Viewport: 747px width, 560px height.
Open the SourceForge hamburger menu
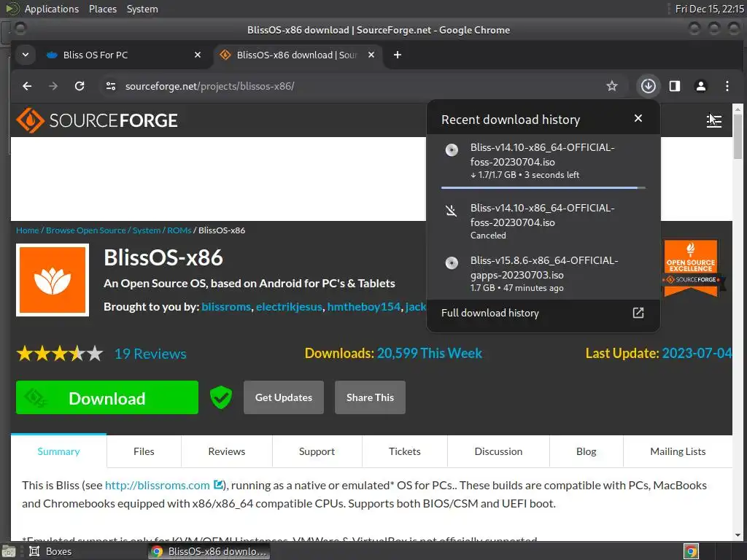[x=713, y=120]
